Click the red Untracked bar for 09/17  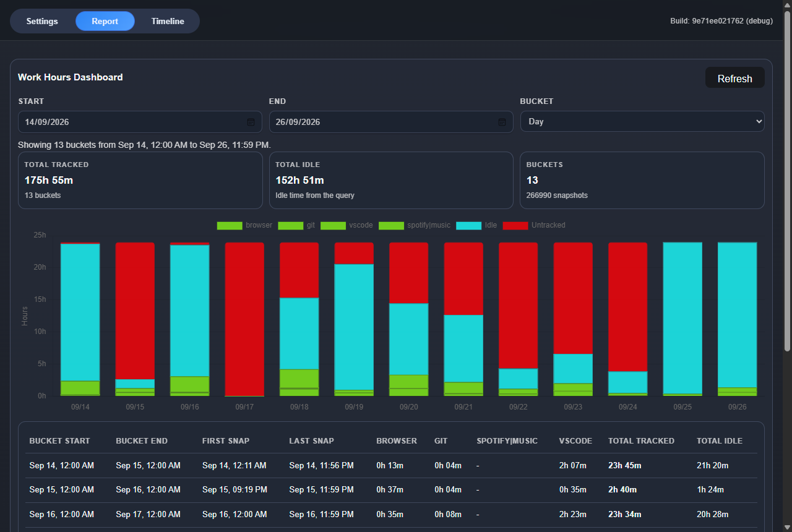(x=244, y=319)
